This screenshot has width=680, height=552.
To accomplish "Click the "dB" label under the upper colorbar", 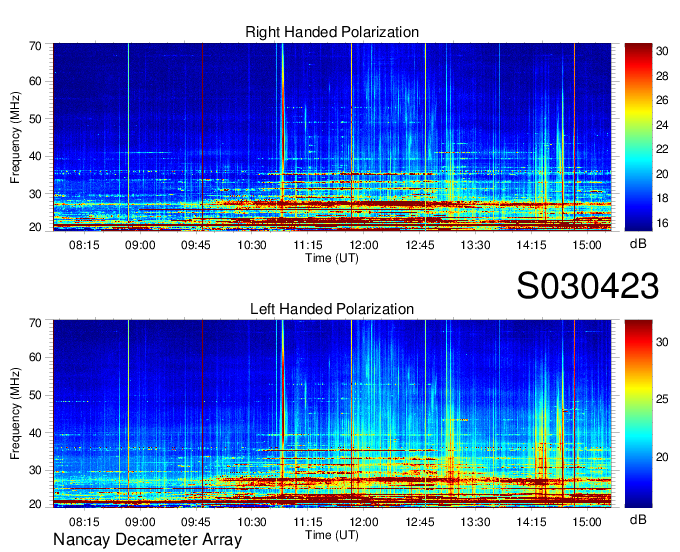I will [638, 244].
